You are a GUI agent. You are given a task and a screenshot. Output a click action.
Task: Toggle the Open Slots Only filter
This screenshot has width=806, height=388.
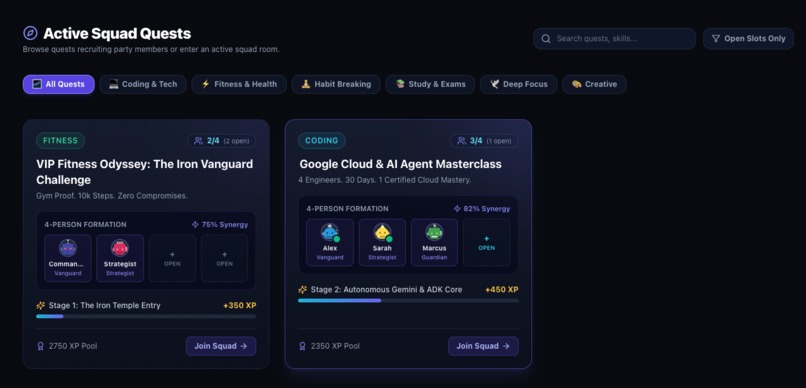[x=748, y=39]
